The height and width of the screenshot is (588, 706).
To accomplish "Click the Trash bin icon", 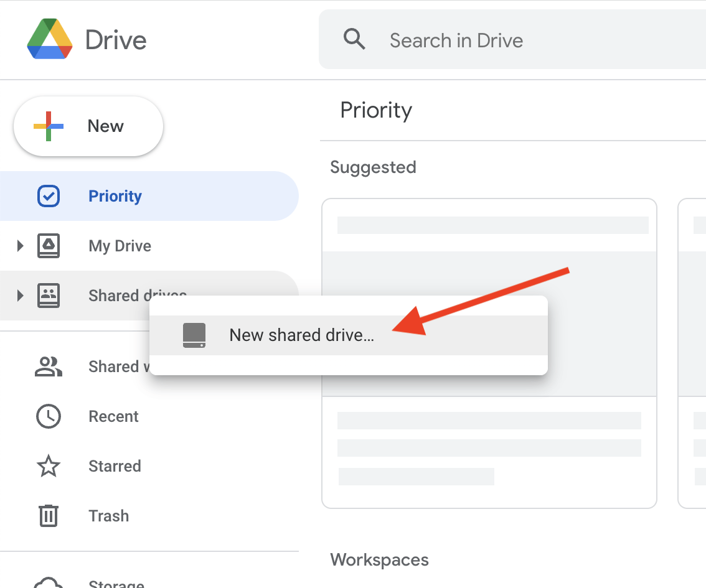I will pos(49,516).
